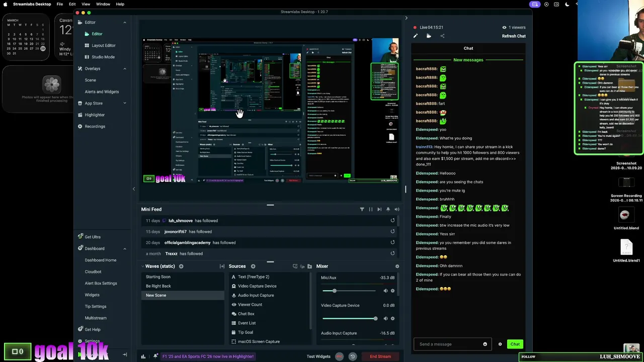Open Get Ultra in sidebar

pyautogui.click(x=93, y=237)
